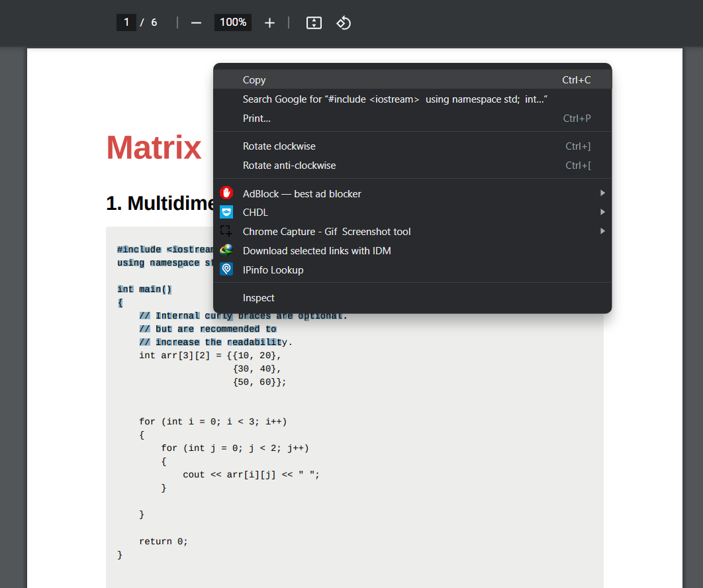
Task: Choose the IPinfo Lookup entry
Action: (412, 270)
